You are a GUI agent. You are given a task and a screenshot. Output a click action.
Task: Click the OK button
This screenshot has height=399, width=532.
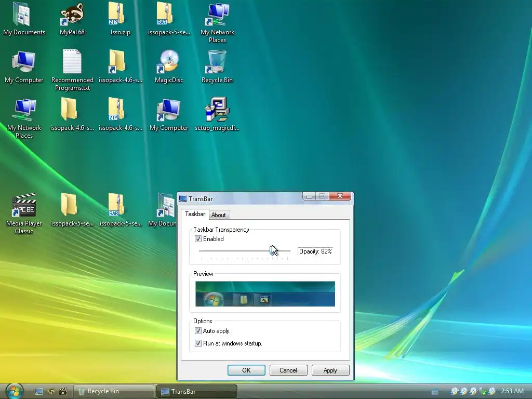[246, 370]
